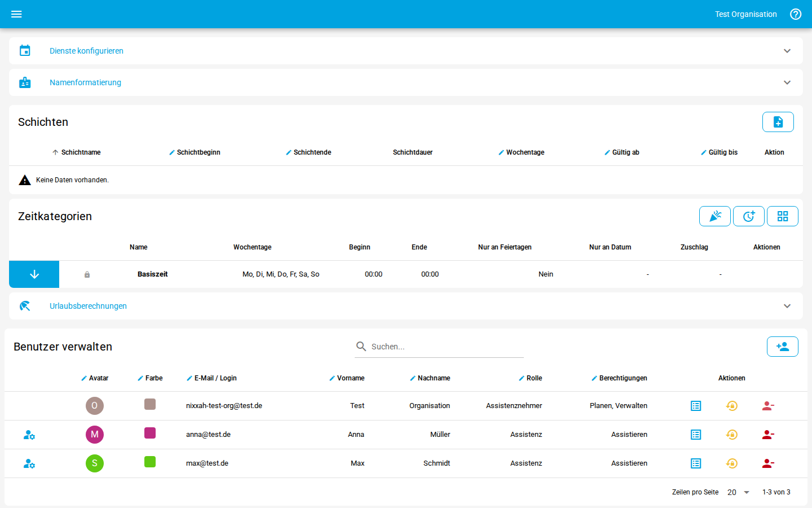
Task: Expand the Namenformatierung section chevron
Action: point(787,82)
